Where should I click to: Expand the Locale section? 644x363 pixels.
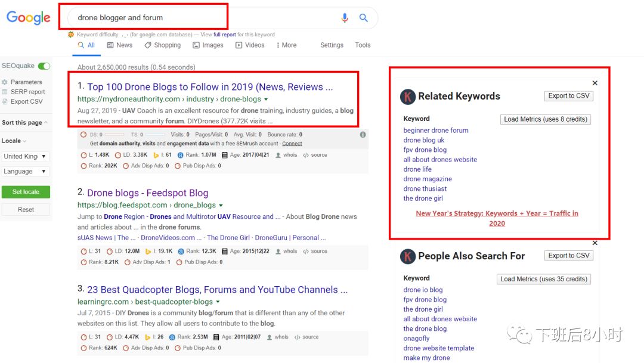point(14,141)
